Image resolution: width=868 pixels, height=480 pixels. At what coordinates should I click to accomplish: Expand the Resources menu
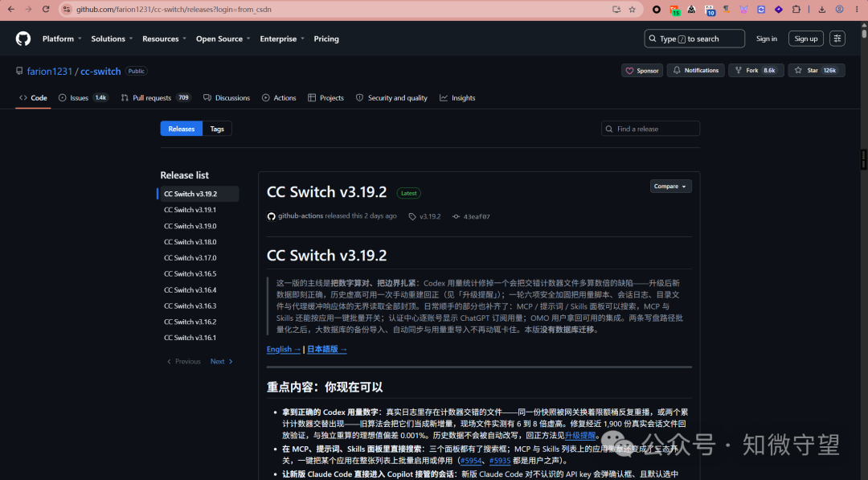(x=164, y=39)
